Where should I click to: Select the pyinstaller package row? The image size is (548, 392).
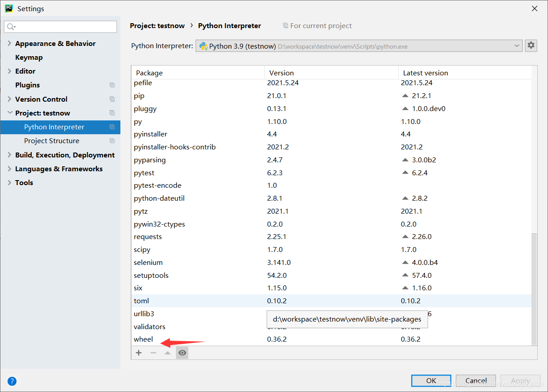click(x=331, y=134)
